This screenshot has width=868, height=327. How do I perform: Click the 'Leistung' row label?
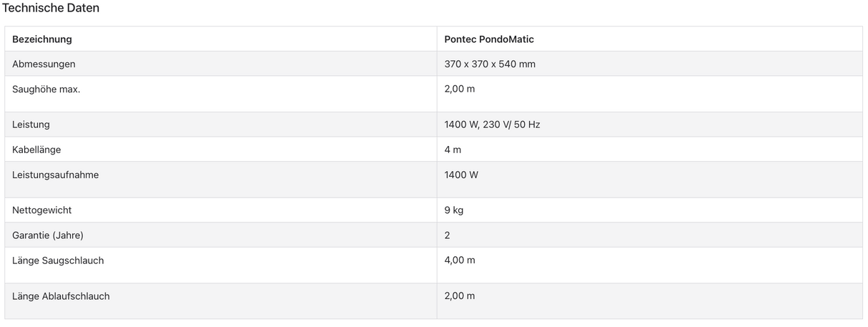click(x=31, y=125)
